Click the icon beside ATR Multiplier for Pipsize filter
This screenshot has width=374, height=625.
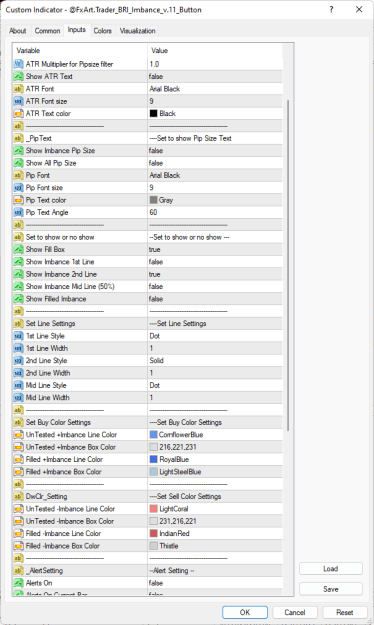[x=18, y=64]
